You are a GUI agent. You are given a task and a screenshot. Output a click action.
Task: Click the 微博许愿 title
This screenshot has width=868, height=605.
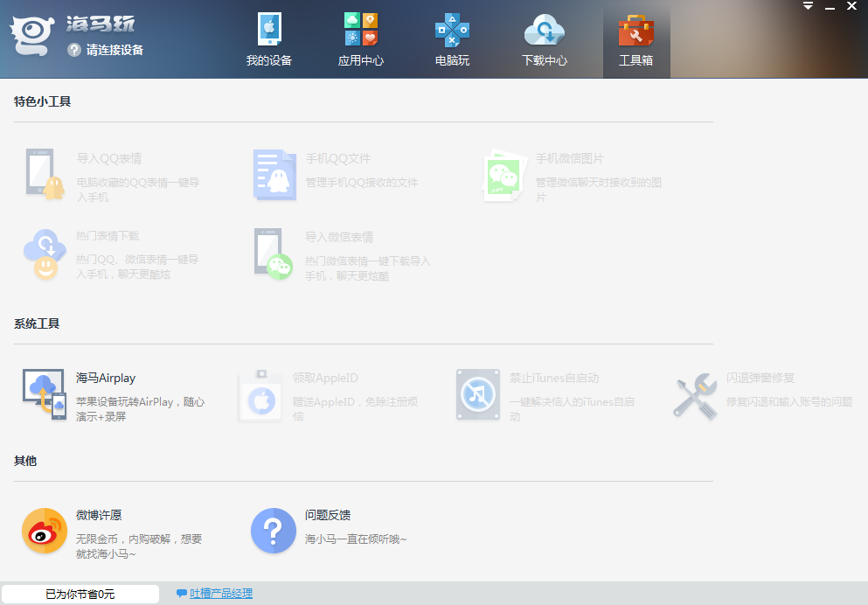99,515
